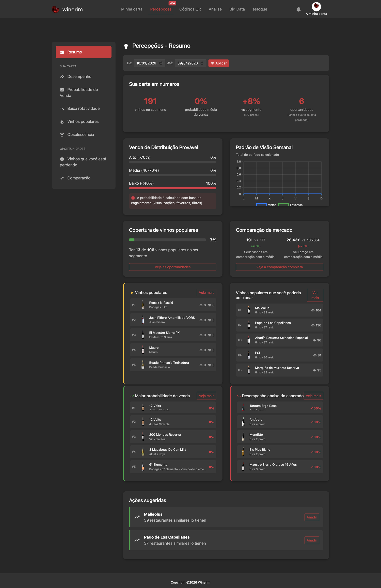The height and width of the screenshot is (588, 381).
Task: Click the 191 vinhos no seu menu stat
Action: pyautogui.click(x=150, y=104)
